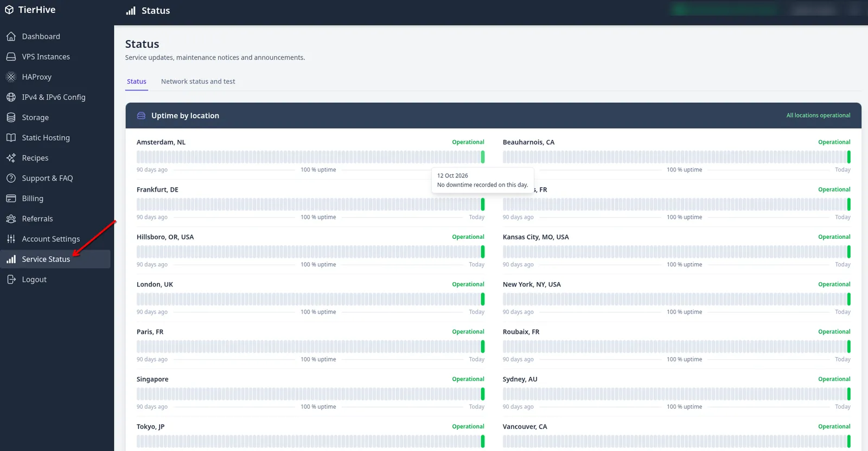The width and height of the screenshot is (868, 451).
Task: Click the signal bars icon in header
Action: tap(131, 10)
